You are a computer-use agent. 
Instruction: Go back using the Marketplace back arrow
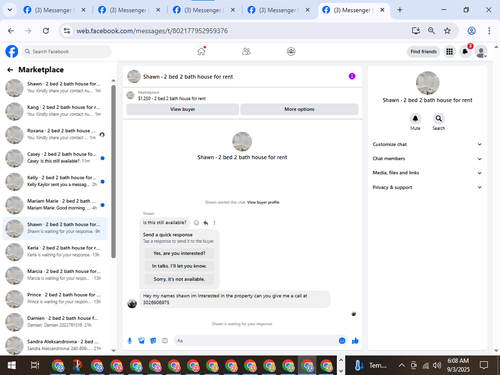[x=10, y=70]
